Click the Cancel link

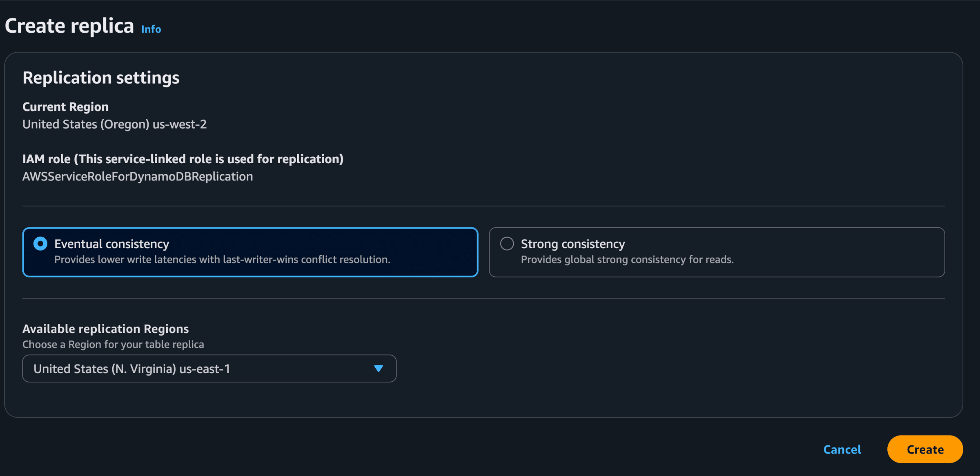point(842,449)
